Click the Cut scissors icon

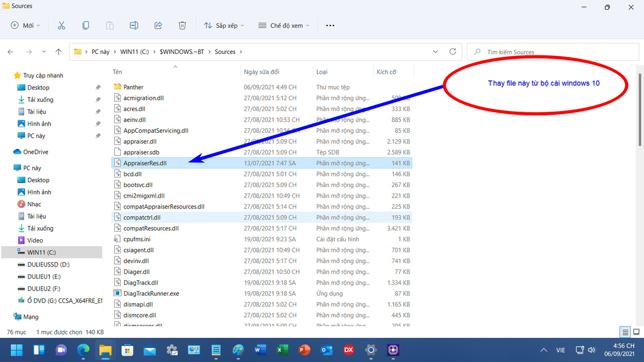(61, 25)
